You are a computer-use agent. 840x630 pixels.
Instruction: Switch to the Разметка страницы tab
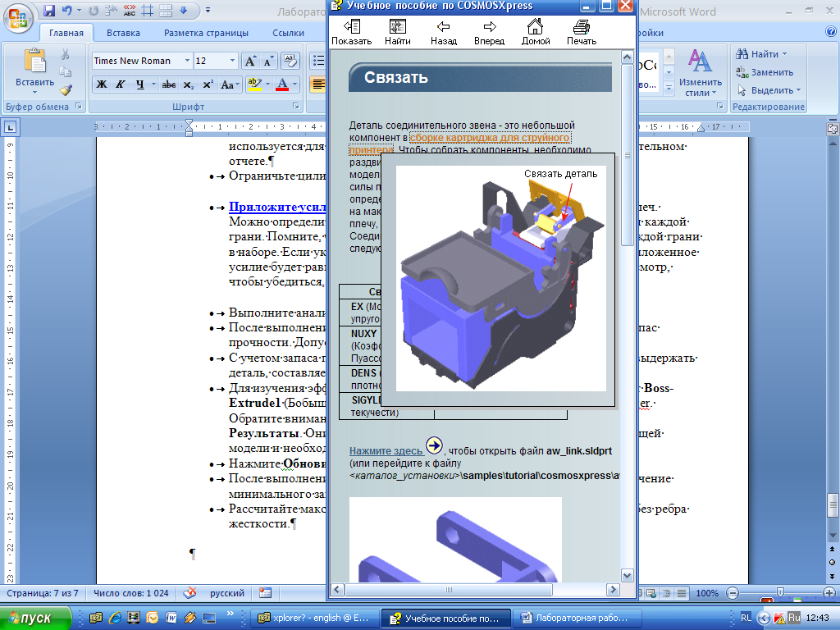[206, 33]
